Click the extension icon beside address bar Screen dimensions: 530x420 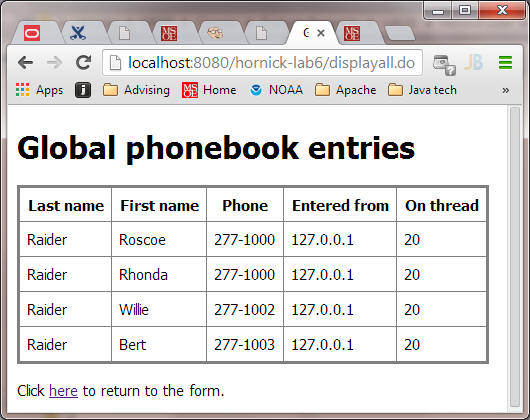pos(444,64)
